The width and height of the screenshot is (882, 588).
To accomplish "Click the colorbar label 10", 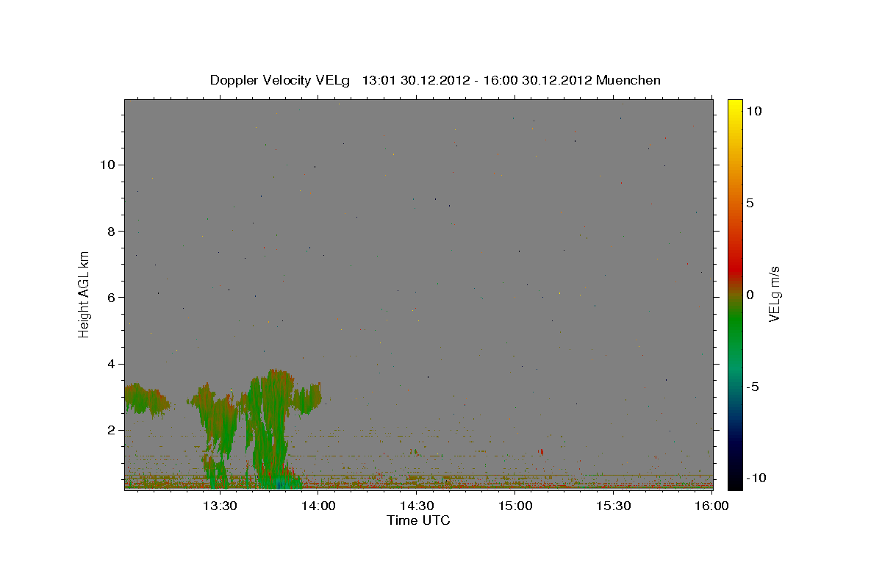I will click(x=753, y=110).
